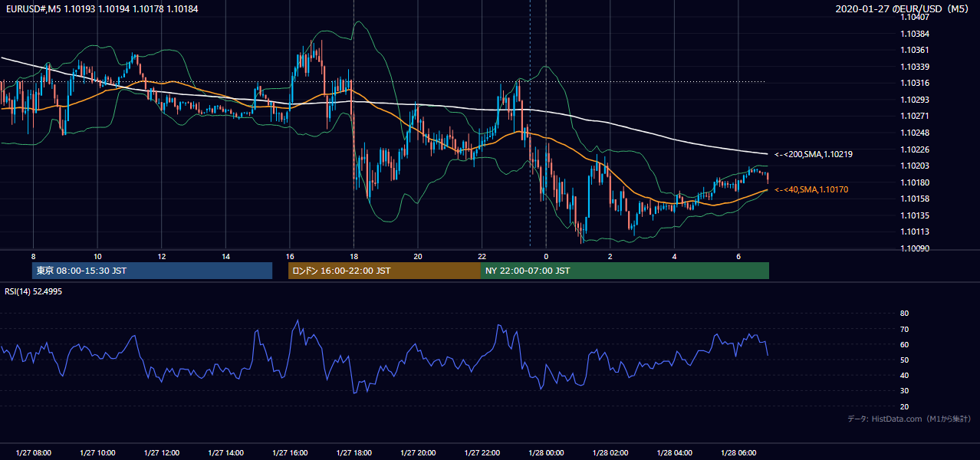The height and width of the screenshot is (460, 980).
Task: Open the HistData.com data credit text
Action: [910, 419]
